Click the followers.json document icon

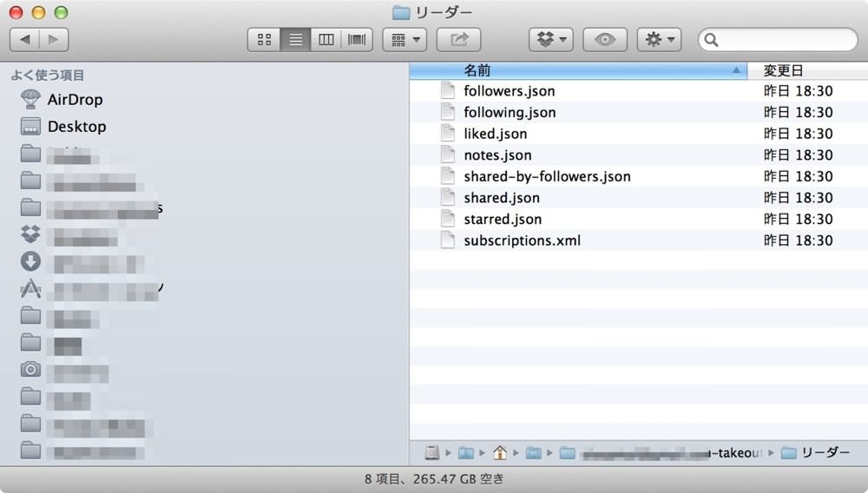448,90
